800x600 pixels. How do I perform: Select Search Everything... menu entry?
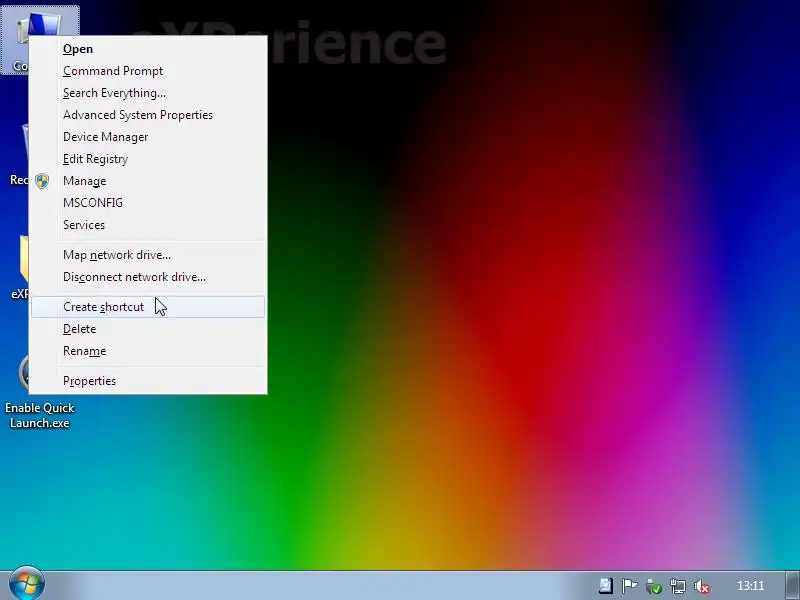click(148, 93)
